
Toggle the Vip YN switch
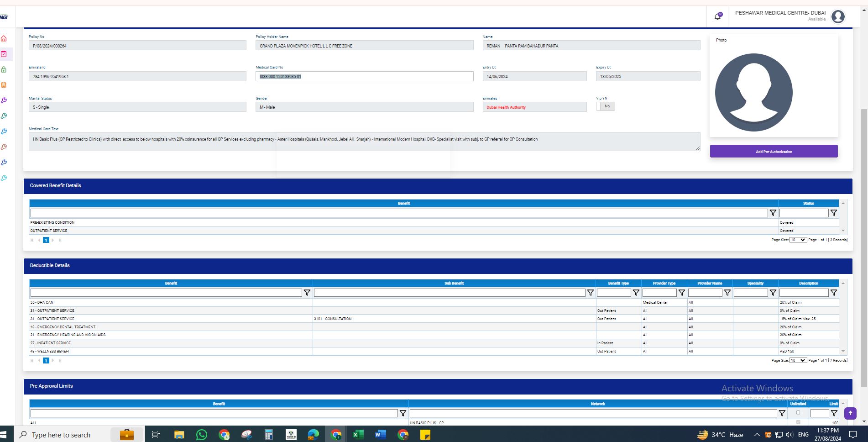[x=605, y=106]
